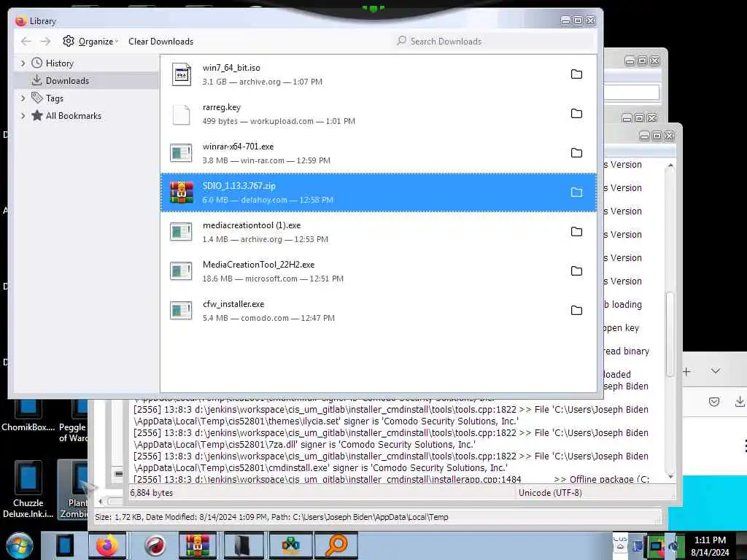Viewport: 747px width, 560px height.
Task: Click the 6,884 bytes status text
Action: [x=152, y=493]
